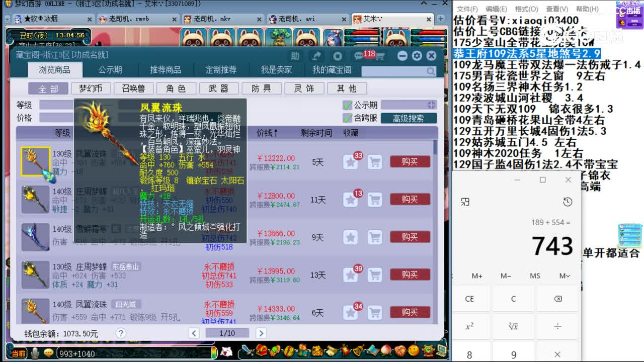644x362 pixels.
Task: Click the smiley face icon in game toolbar
Action: click(x=413, y=350)
